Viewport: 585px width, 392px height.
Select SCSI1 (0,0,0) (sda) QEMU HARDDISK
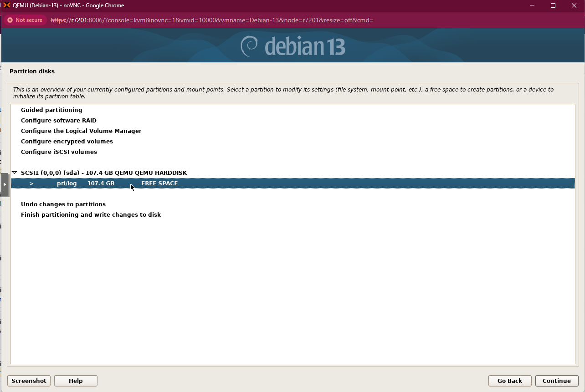(104, 173)
